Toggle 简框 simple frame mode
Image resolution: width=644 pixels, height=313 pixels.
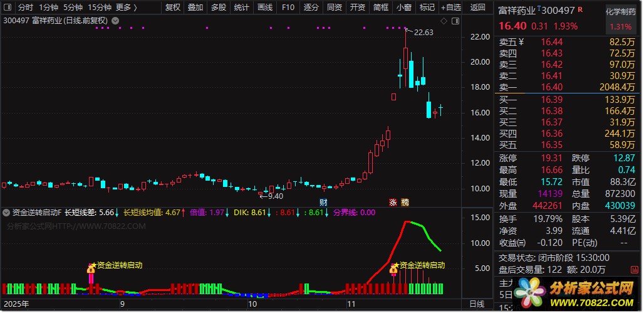coord(381,7)
